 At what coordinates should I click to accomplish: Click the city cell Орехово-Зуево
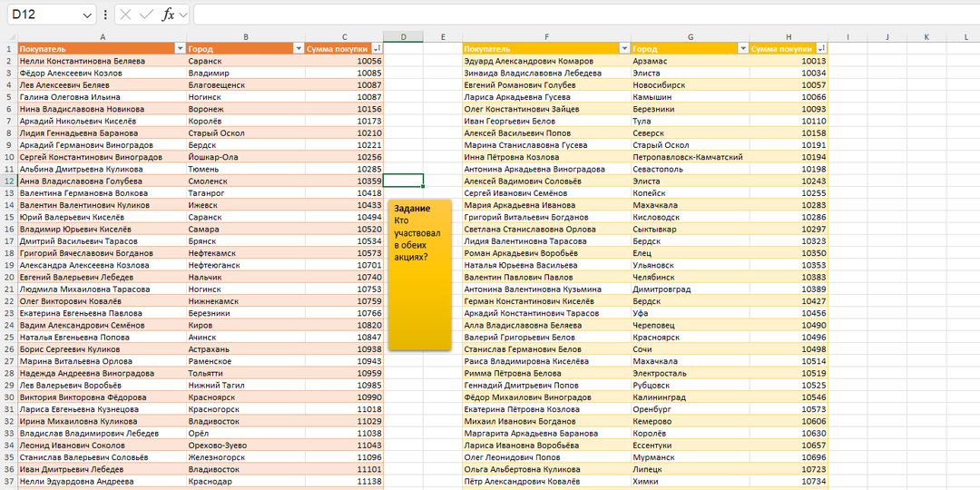(x=246, y=445)
